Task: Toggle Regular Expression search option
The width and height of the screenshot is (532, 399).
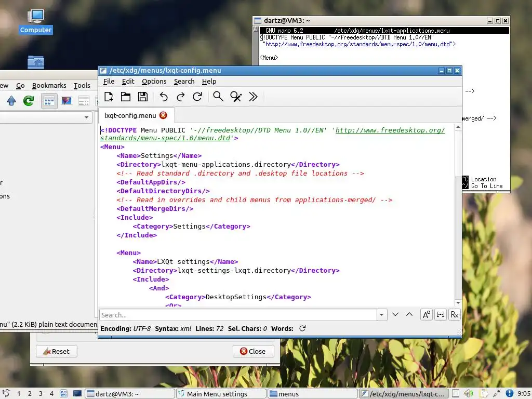Action: [x=454, y=315]
